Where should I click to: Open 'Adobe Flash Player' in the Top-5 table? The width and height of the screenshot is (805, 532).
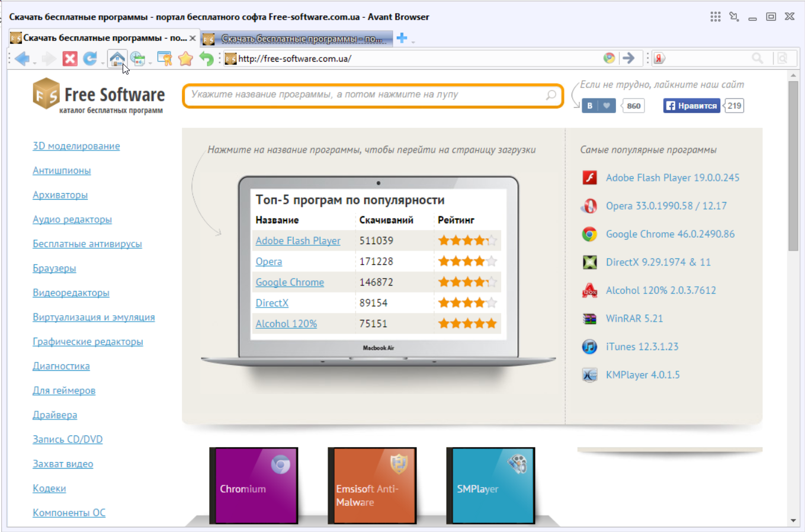[x=298, y=241]
